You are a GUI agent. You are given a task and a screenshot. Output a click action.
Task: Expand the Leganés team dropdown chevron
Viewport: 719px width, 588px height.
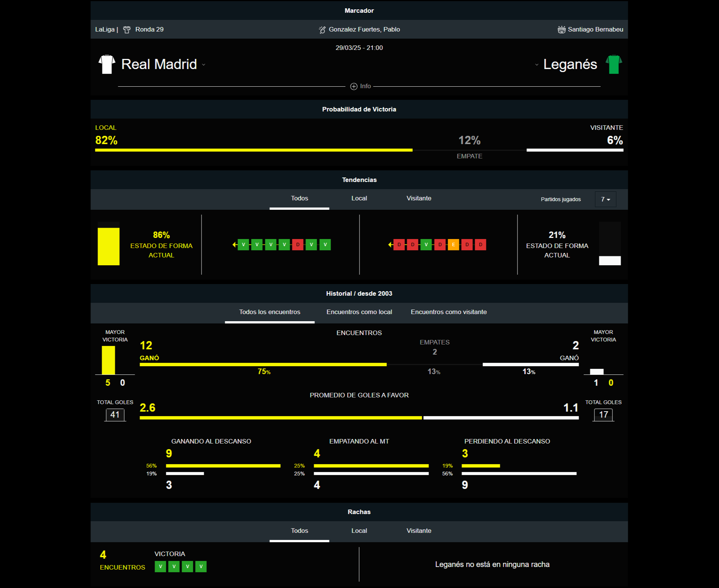(x=537, y=65)
